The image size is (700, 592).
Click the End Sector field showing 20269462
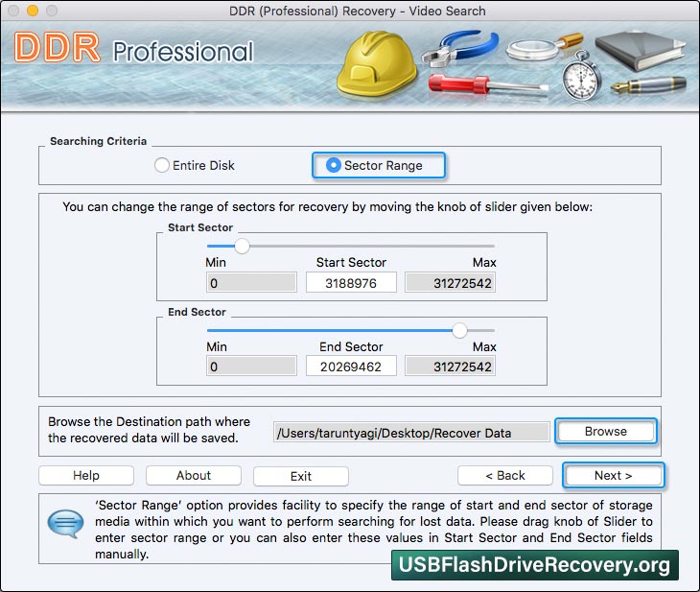[351, 367]
